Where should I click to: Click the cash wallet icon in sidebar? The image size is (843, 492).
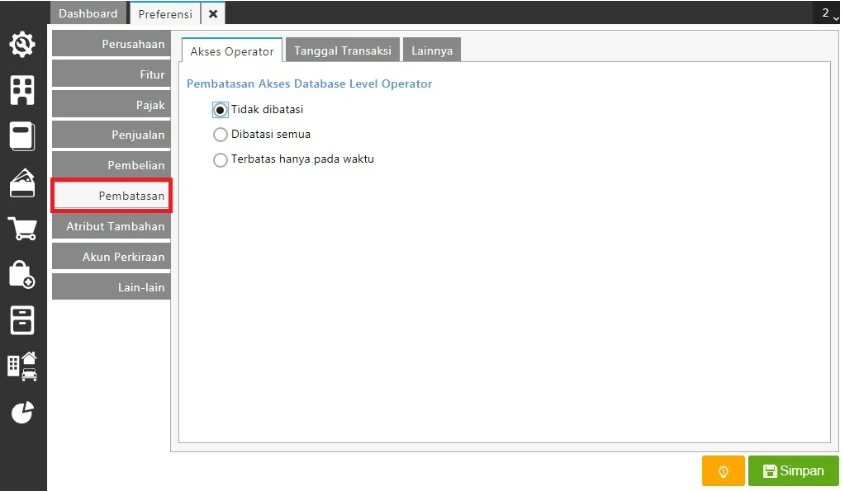(x=22, y=182)
